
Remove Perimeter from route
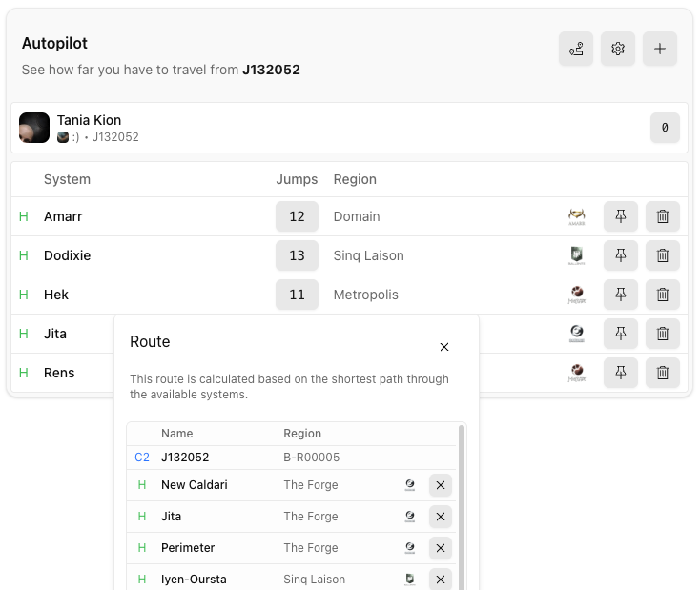point(441,548)
